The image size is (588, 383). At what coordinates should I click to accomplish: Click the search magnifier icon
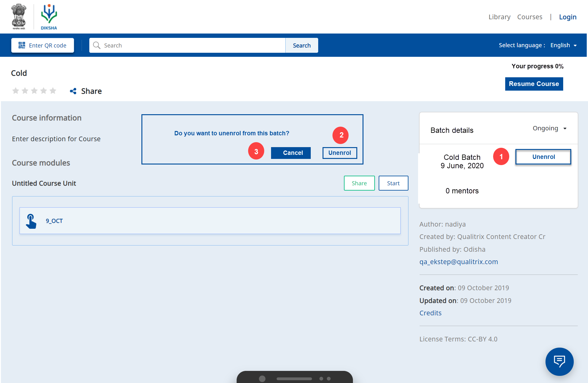pos(97,45)
